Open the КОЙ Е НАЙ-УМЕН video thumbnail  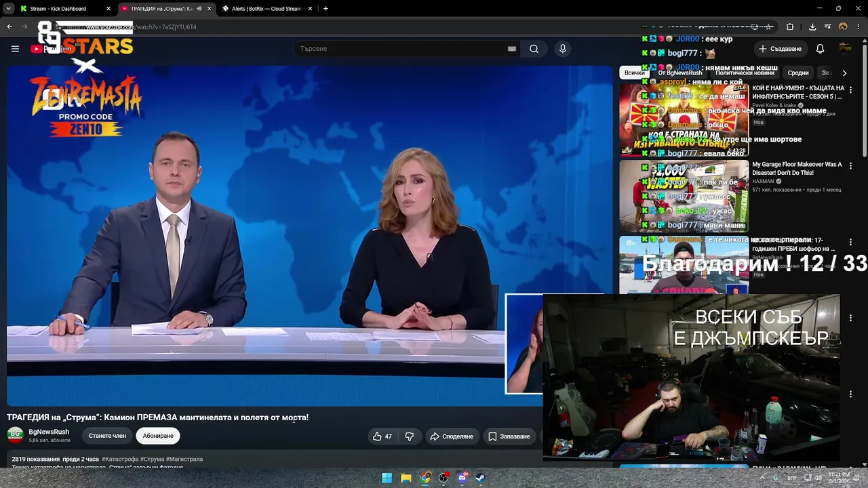click(x=684, y=120)
